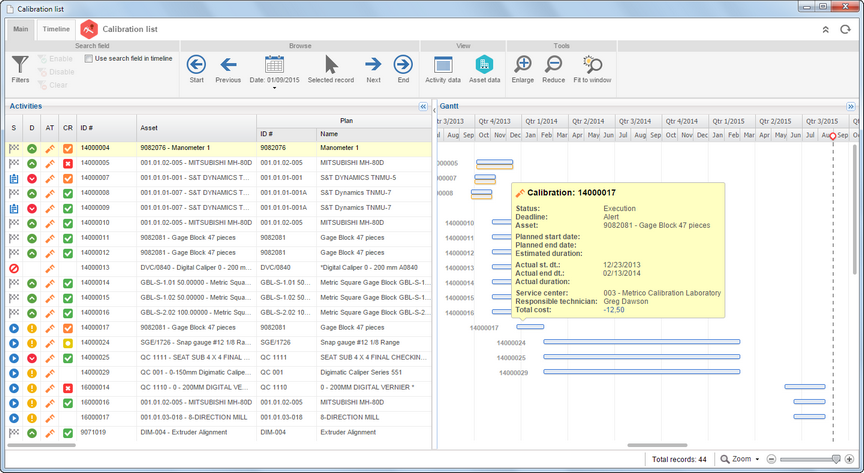864x473 pixels.
Task: Click the red X icon for 14000005
Action: [68, 164]
